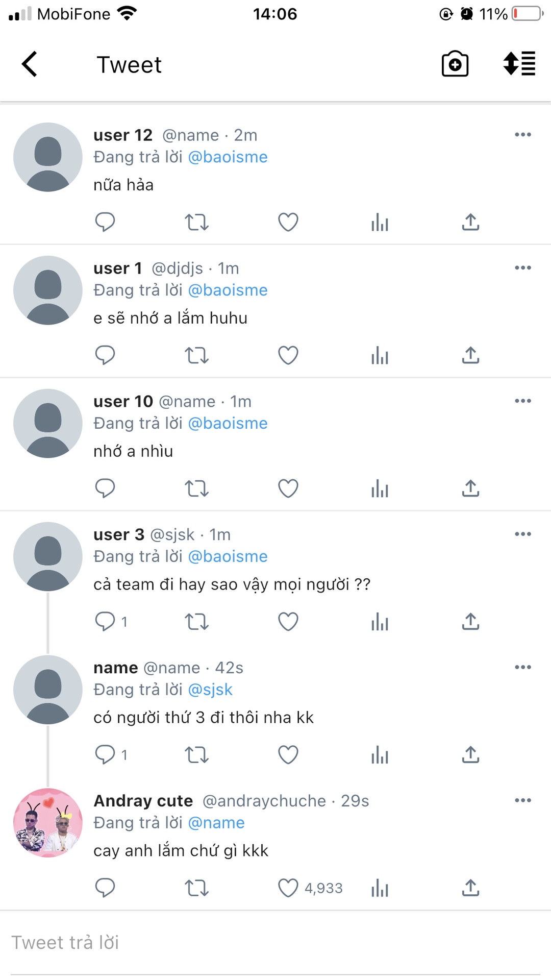551x980 pixels.
Task: Go back using the left arrow
Action: click(30, 64)
